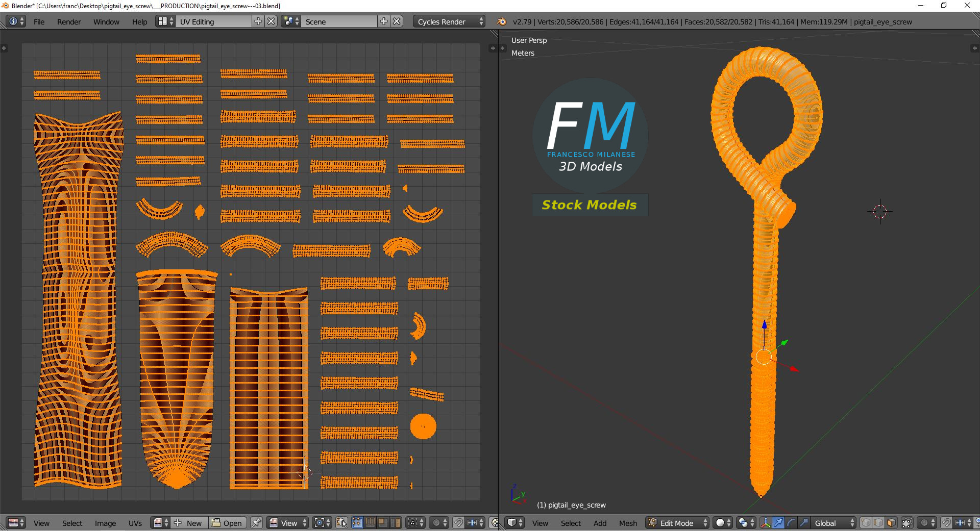Open the 3D view Select menu
The height and width of the screenshot is (531, 980).
(x=571, y=523)
